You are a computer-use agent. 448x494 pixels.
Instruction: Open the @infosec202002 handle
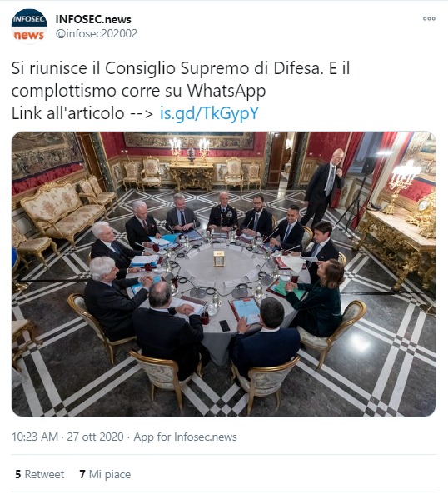point(97,33)
